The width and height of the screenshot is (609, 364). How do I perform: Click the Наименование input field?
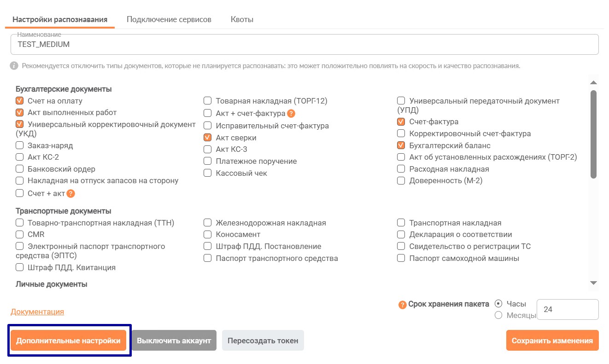pyautogui.click(x=304, y=45)
